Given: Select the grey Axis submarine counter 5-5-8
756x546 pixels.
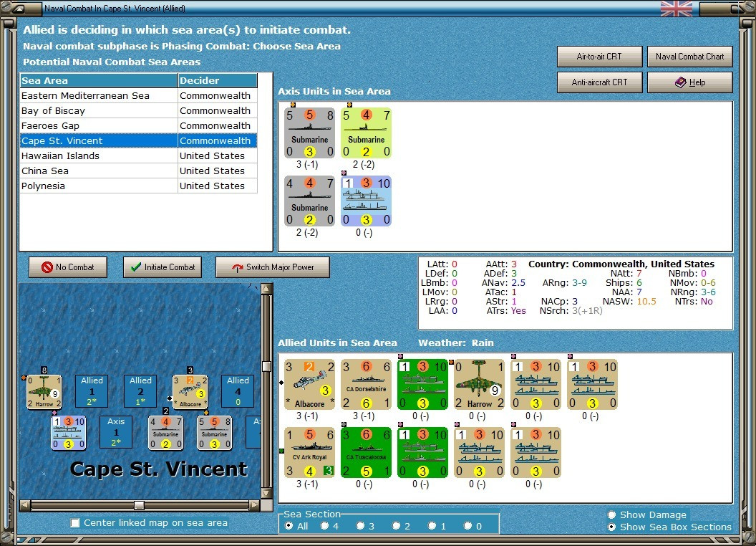Looking at the screenshot, I should 309,133.
